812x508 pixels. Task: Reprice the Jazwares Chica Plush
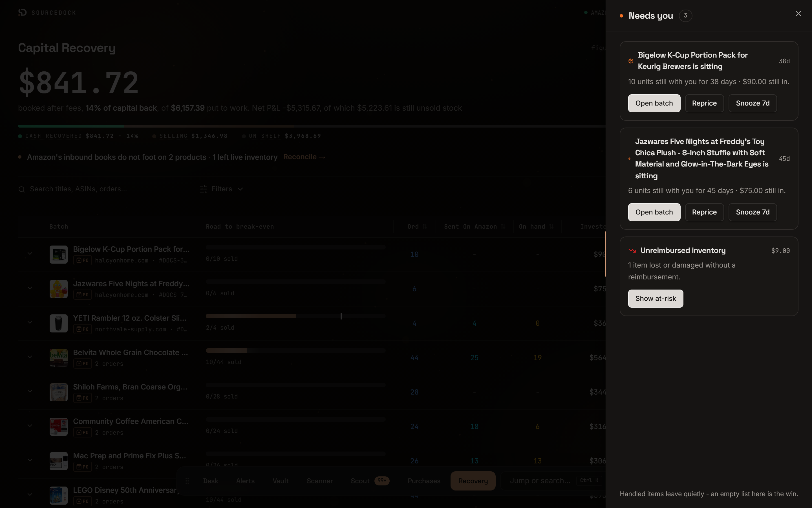704,212
